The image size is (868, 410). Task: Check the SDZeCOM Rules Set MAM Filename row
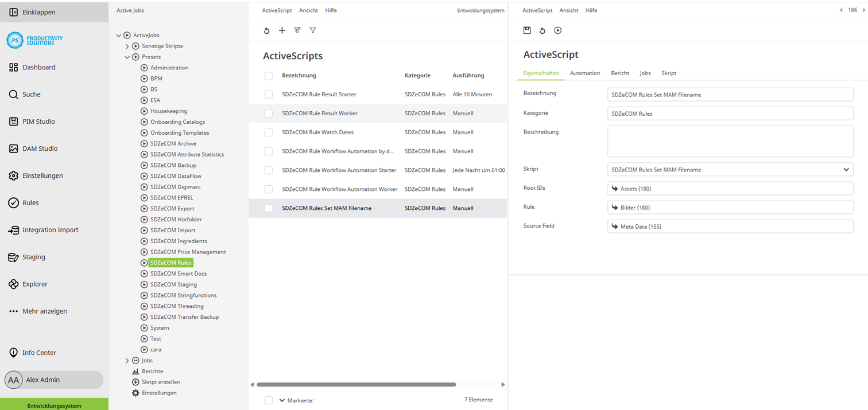tap(268, 208)
